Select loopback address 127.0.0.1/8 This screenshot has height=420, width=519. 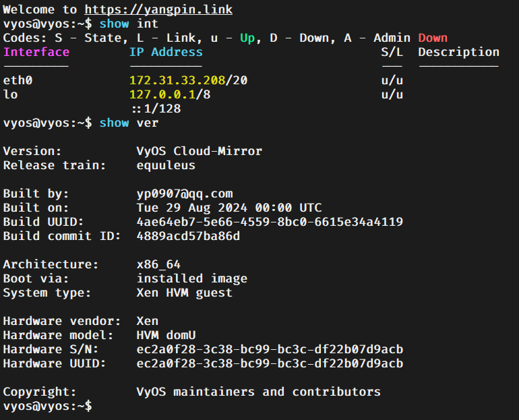pyautogui.click(x=170, y=94)
